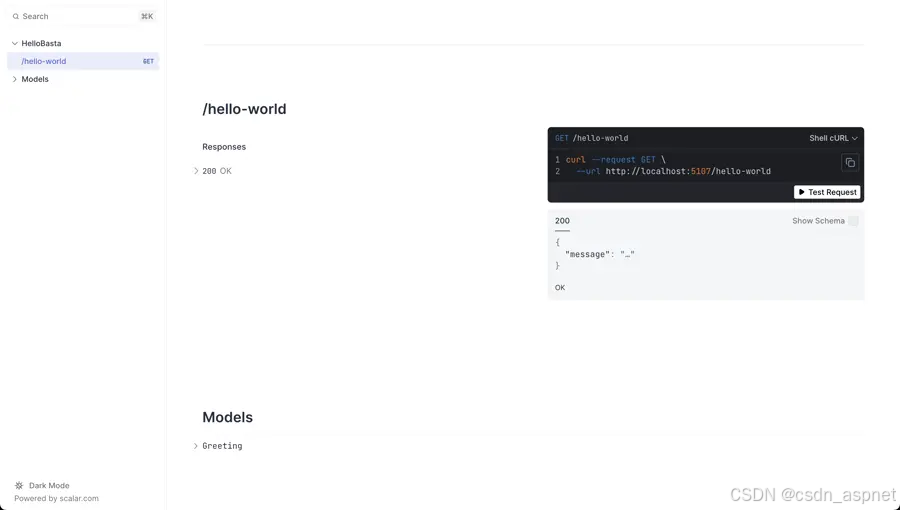This screenshot has height=510, width=900.
Task: Expand the Greeting model row
Action: [x=218, y=446]
